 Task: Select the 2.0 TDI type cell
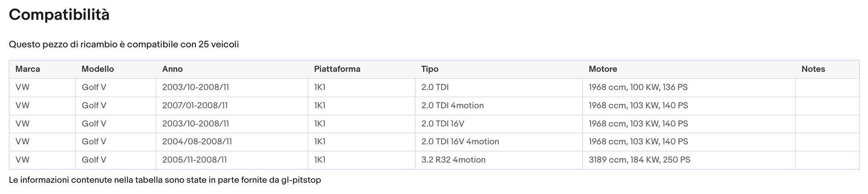tap(499, 88)
